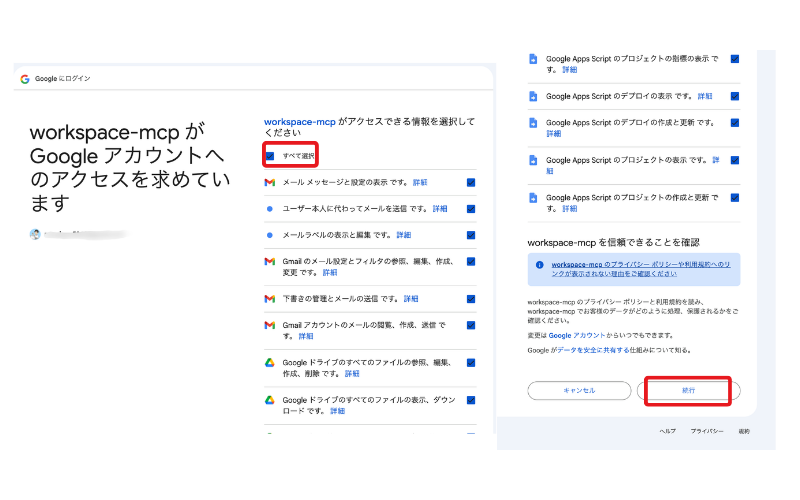Uncheck 'Gmail のメール設定とフィルタの参照' permission

[x=471, y=262]
